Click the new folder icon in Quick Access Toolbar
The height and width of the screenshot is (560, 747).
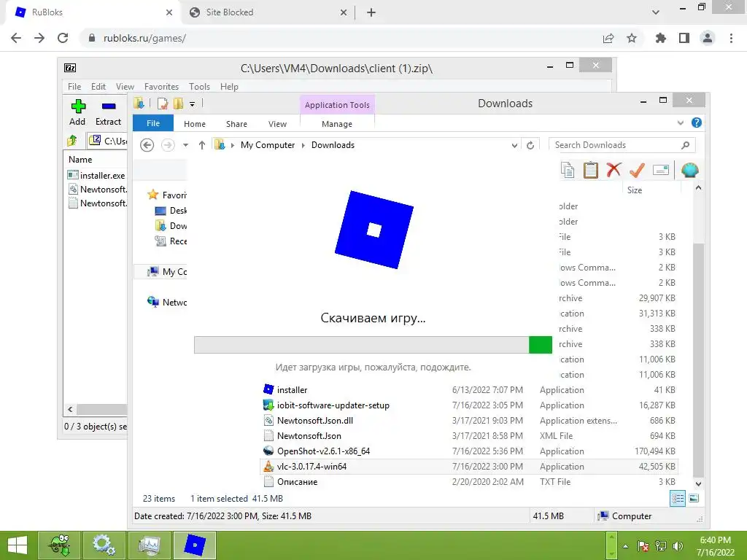[x=178, y=104]
